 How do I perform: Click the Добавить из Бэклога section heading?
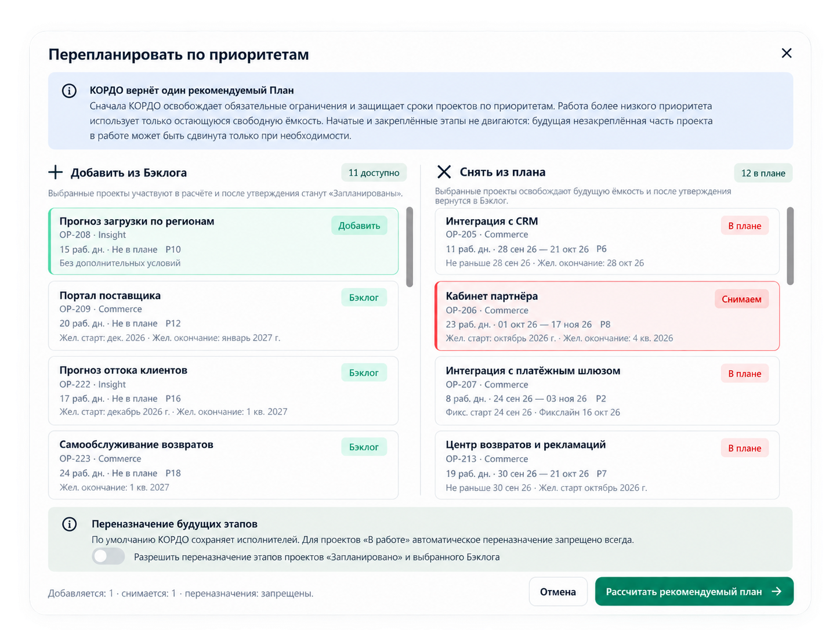click(x=129, y=173)
